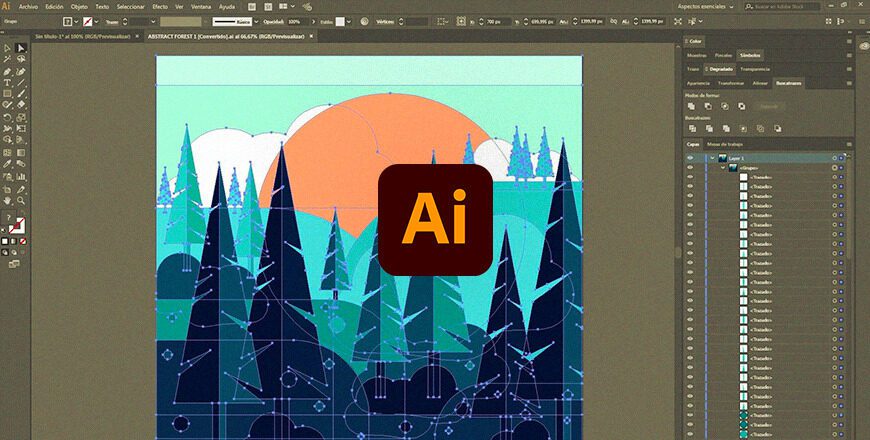Switch to the Muestras tab
This screenshot has width=870, height=440.
[696, 55]
